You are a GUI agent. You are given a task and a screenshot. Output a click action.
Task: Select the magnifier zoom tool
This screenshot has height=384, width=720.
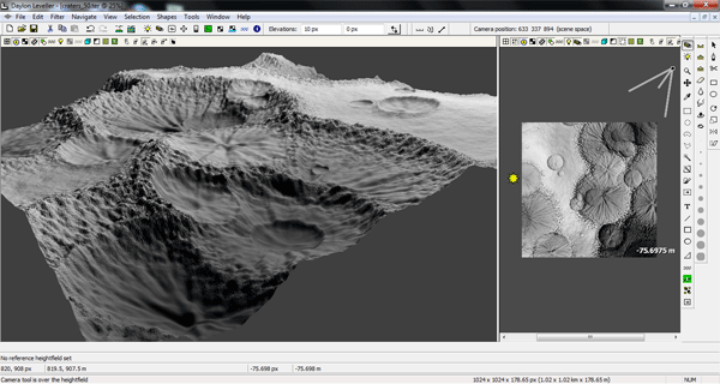coord(687,71)
